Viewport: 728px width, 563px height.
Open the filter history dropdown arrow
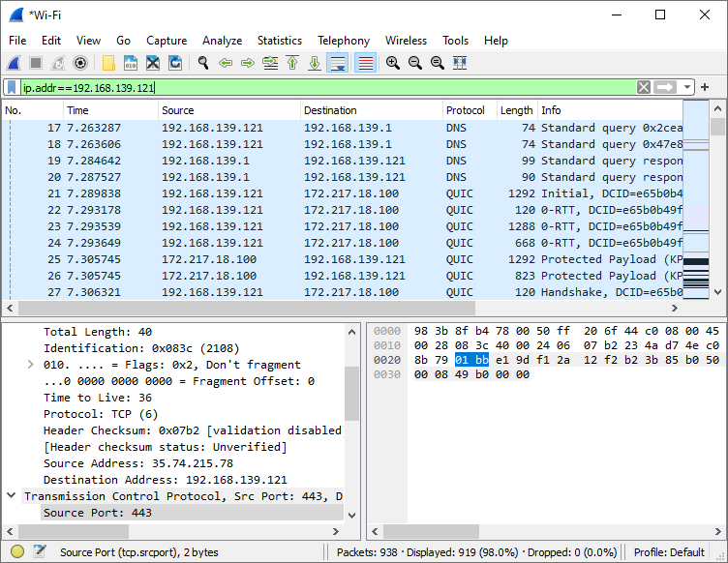687,87
